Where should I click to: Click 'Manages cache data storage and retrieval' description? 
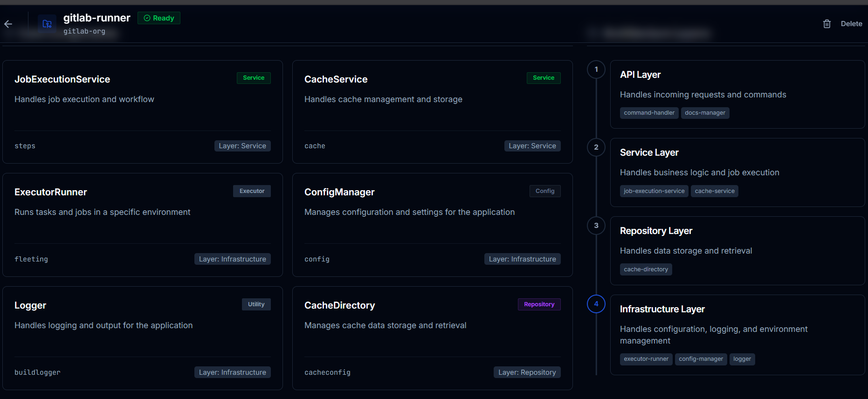click(x=386, y=325)
